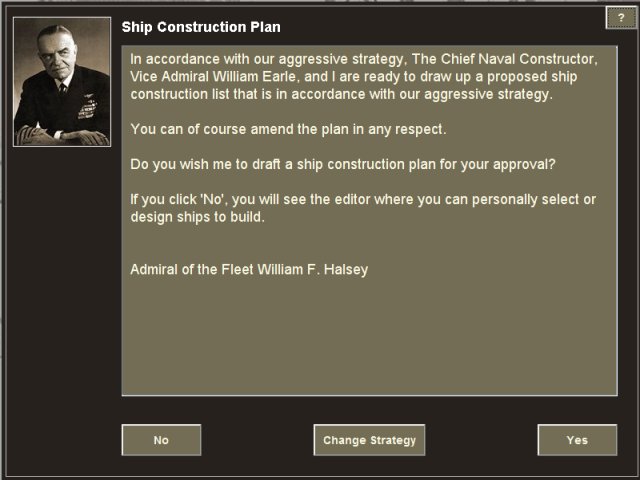Click Admiral Halsey's portrait photo
Image resolution: width=640 pixels, height=480 pixels.
click(x=61, y=81)
